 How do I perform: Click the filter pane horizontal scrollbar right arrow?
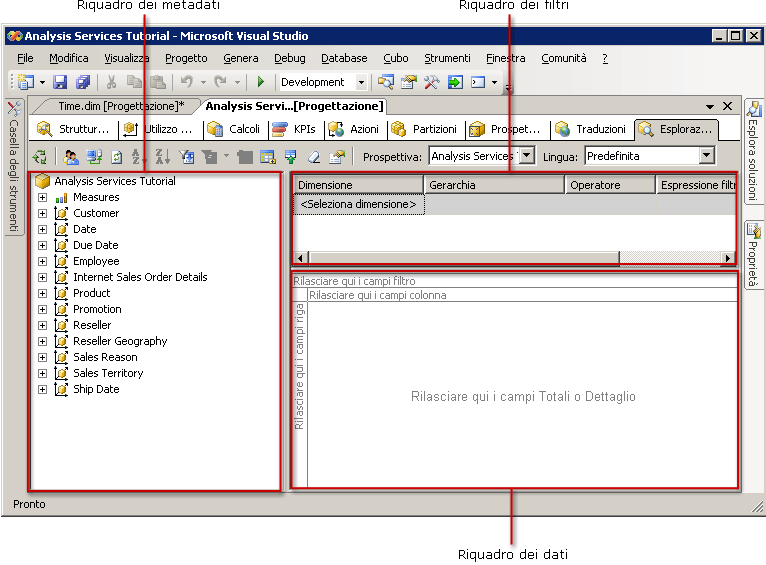click(728, 258)
